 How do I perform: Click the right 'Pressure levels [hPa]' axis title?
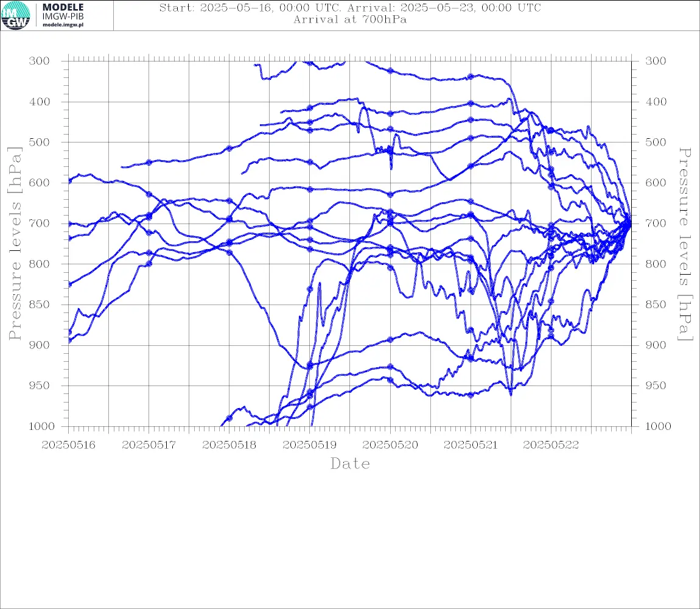pyautogui.click(x=685, y=244)
